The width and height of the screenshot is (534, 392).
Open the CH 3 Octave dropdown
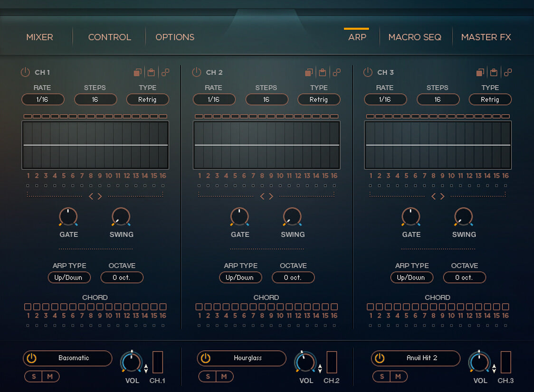[x=464, y=278]
